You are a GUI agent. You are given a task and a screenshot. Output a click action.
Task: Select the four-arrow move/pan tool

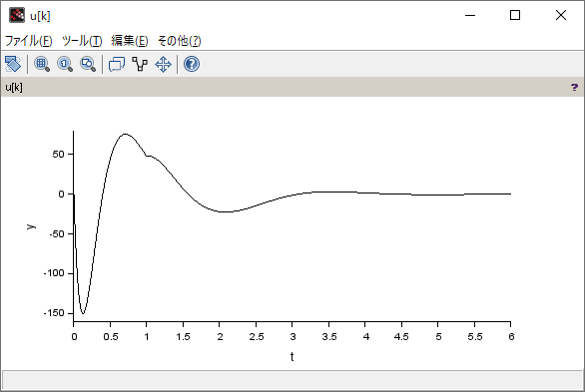(163, 64)
